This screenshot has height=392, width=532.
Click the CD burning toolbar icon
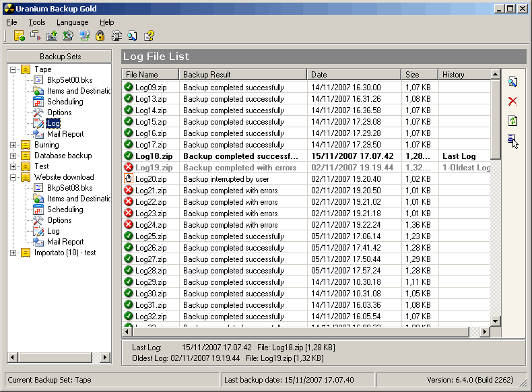(68, 36)
